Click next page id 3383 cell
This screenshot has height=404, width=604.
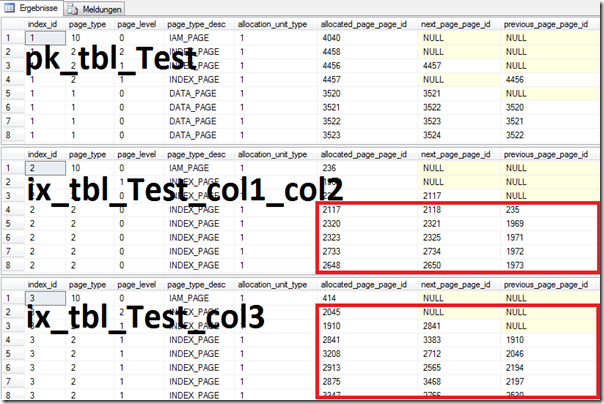pyautogui.click(x=458, y=340)
